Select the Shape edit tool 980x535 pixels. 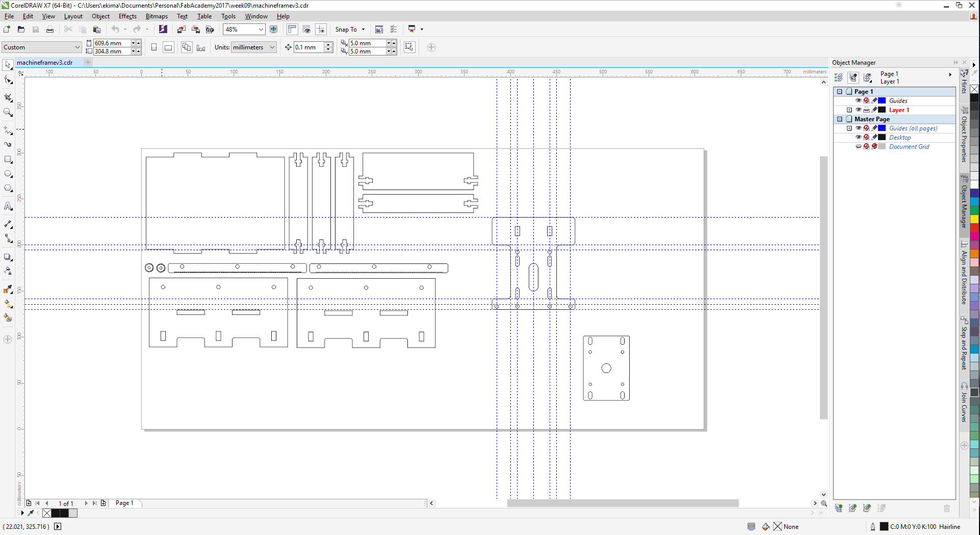[x=8, y=80]
